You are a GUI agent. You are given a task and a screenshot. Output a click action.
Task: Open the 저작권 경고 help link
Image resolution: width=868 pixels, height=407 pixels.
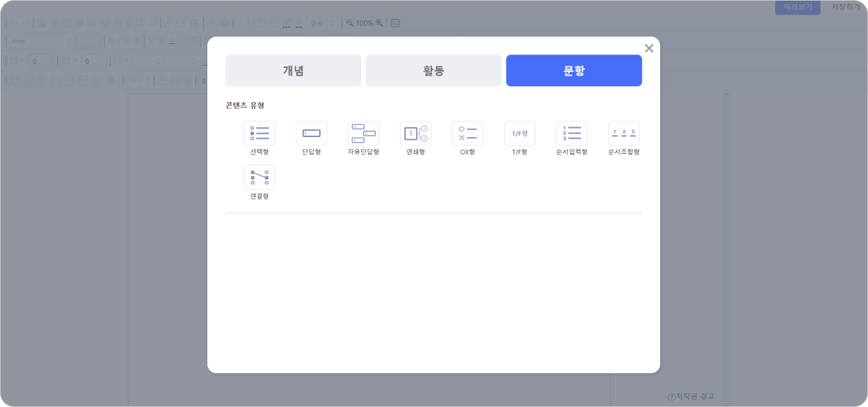[x=690, y=397]
